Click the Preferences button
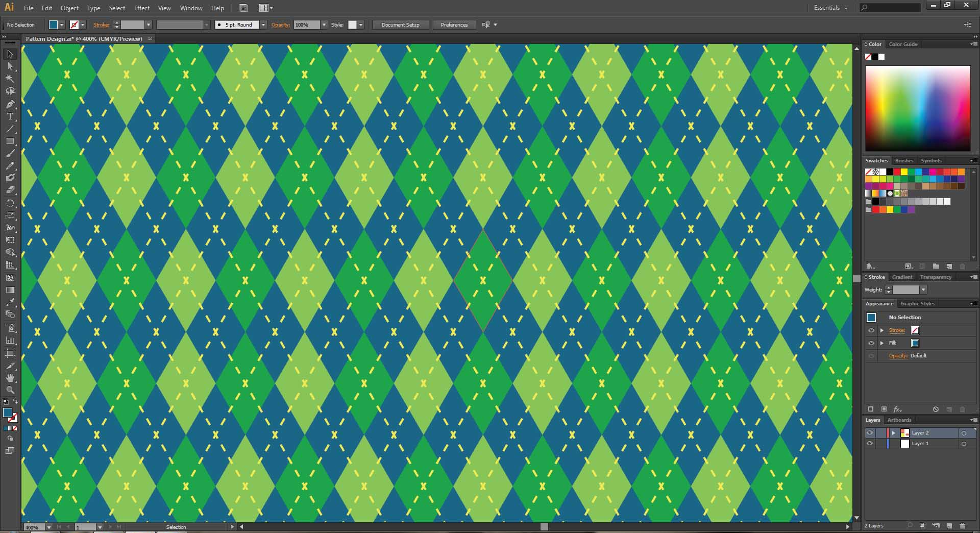 click(453, 25)
